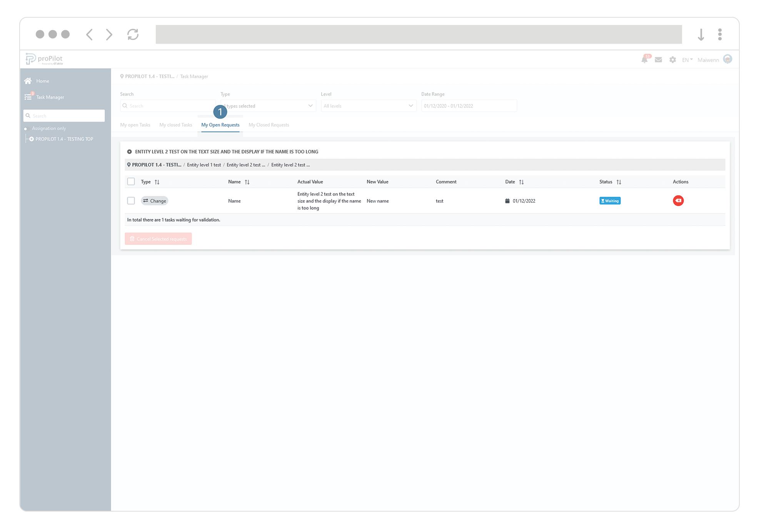Toggle the Assignation only switch
The height and width of the screenshot is (532, 759).
coord(26,128)
